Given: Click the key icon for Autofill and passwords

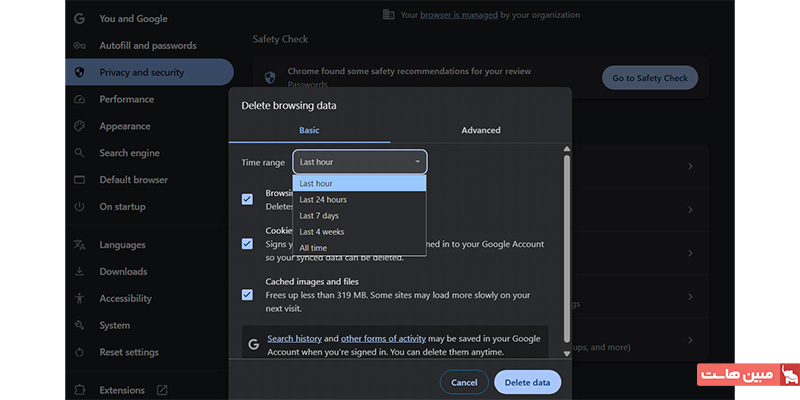Looking at the screenshot, I should coord(79,45).
